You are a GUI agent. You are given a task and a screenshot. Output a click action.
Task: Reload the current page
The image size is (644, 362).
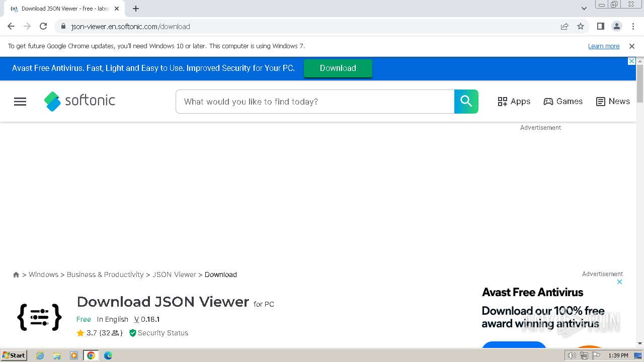[x=43, y=26]
